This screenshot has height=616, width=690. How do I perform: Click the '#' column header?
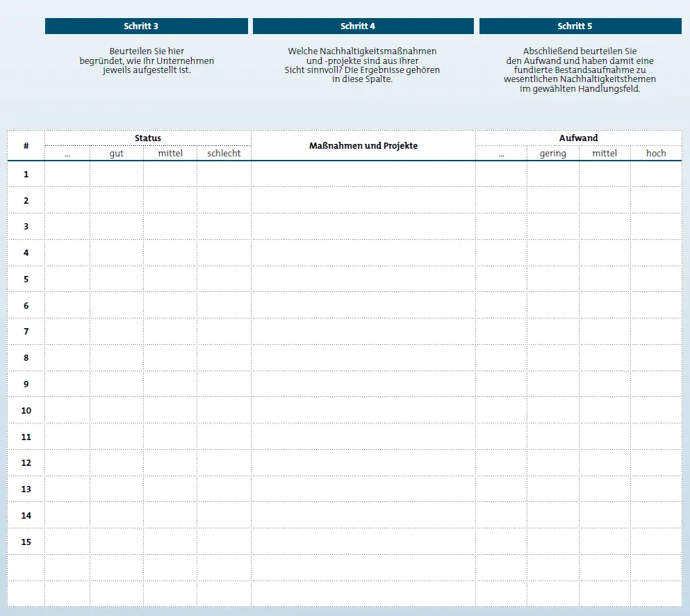26,146
